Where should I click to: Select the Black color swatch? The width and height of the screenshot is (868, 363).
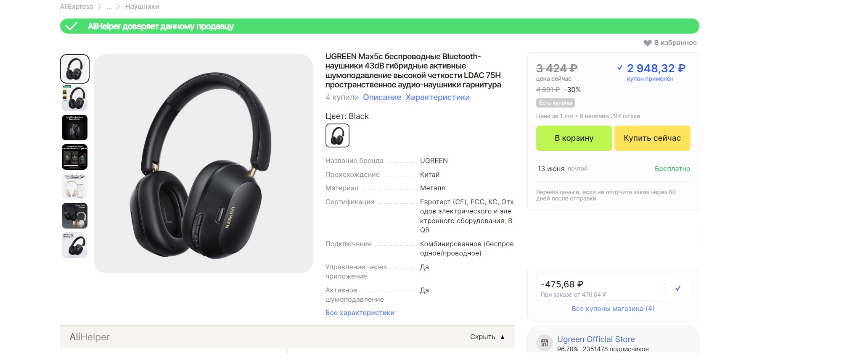pyautogui.click(x=337, y=136)
